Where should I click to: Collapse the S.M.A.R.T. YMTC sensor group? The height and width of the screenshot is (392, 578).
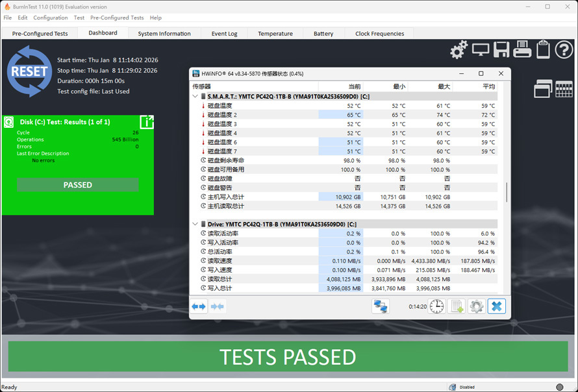195,97
